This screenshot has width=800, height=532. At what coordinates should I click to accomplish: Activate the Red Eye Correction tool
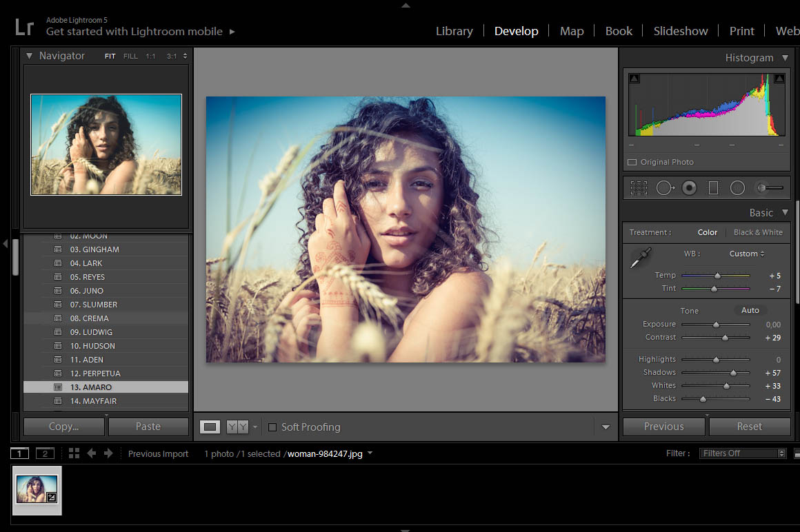pyautogui.click(x=689, y=187)
